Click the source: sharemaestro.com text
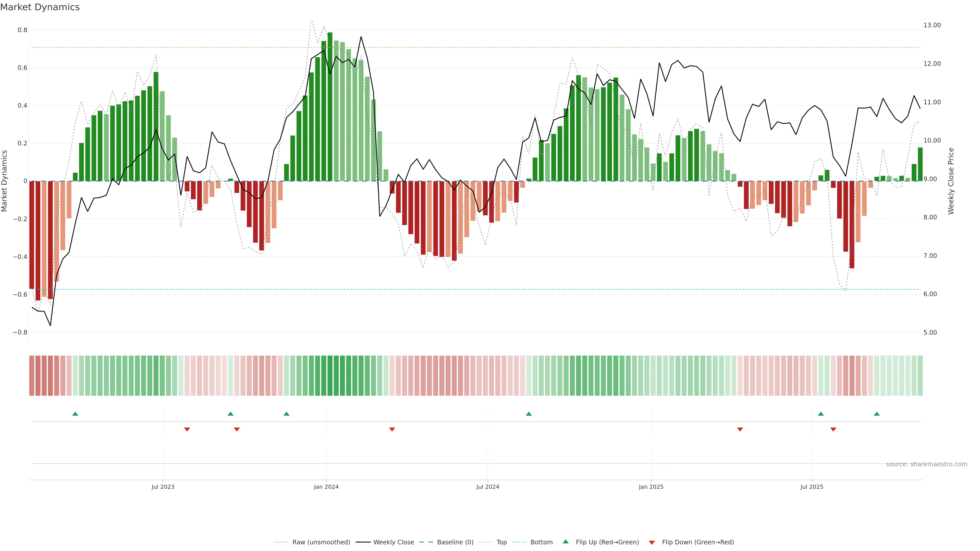Viewport: 980px width, 551px height. pos(926,464)
